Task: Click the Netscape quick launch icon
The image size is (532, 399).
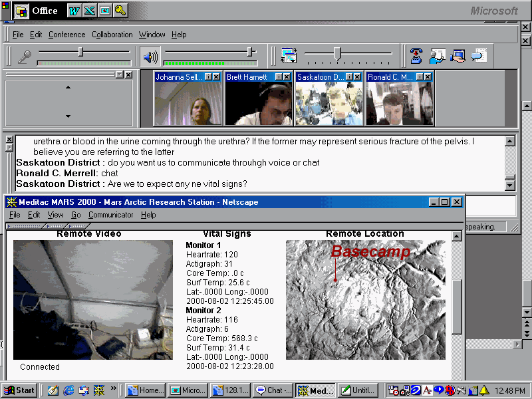Action: [99, 390]
